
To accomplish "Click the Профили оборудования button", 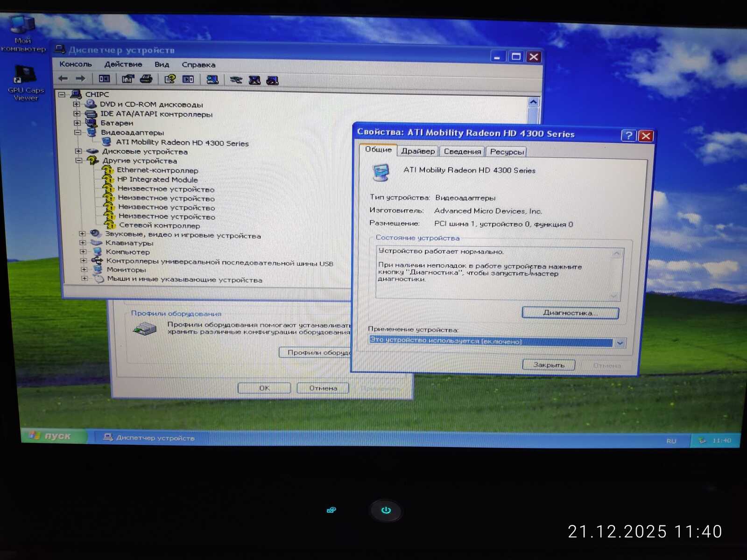I will click(x=316, y=352).
